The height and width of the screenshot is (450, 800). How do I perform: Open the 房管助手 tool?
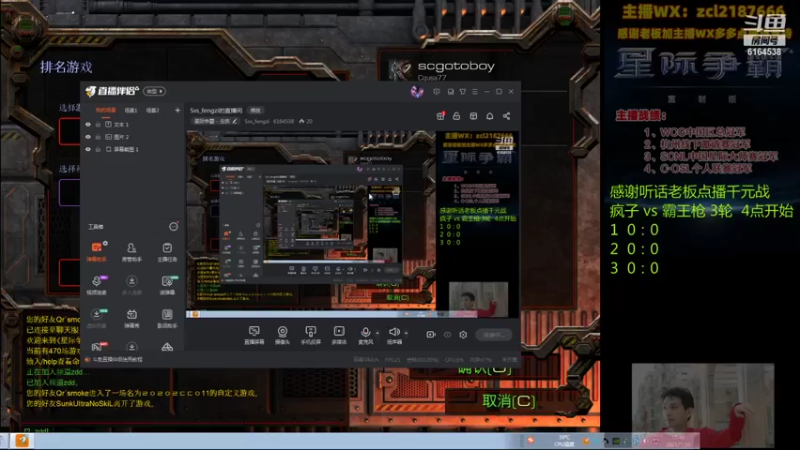point(131,252)
